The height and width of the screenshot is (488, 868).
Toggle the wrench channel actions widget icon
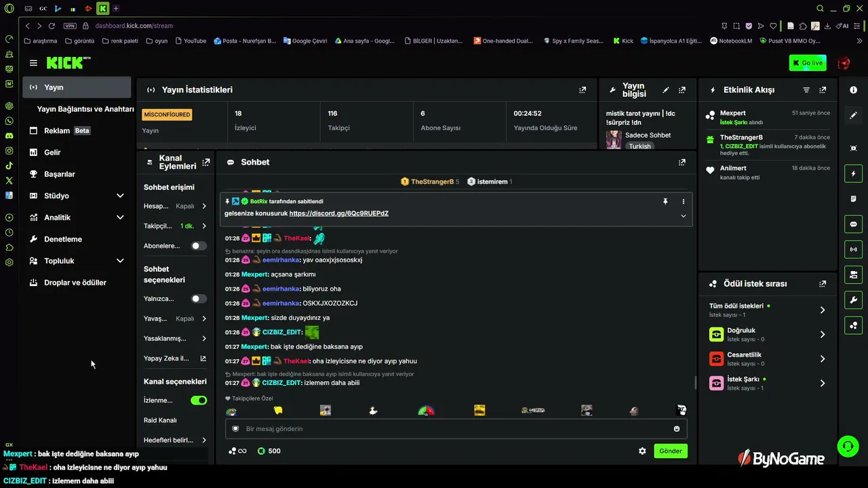pos(853,300)
